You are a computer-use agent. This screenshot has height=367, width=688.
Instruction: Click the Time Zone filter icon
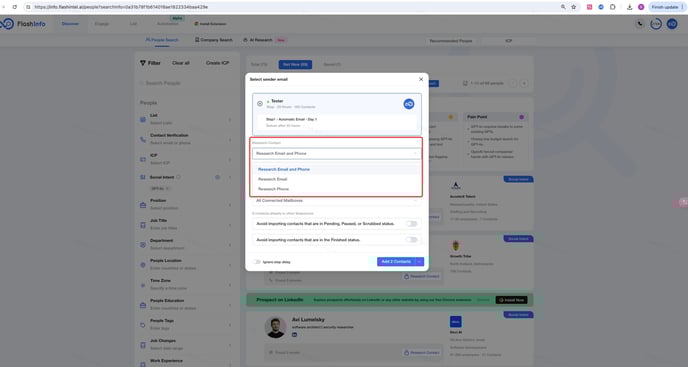pyautogui.click(x=143, y=285)
